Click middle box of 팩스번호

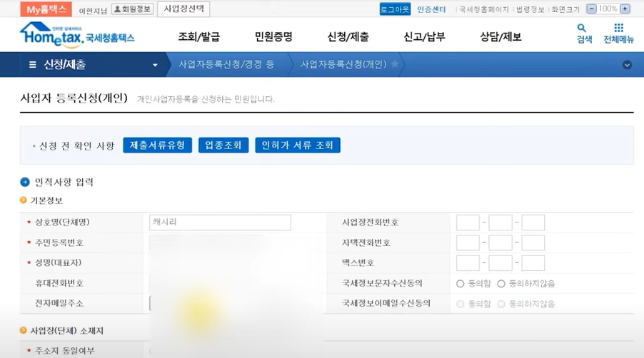(x=500, y=263)
